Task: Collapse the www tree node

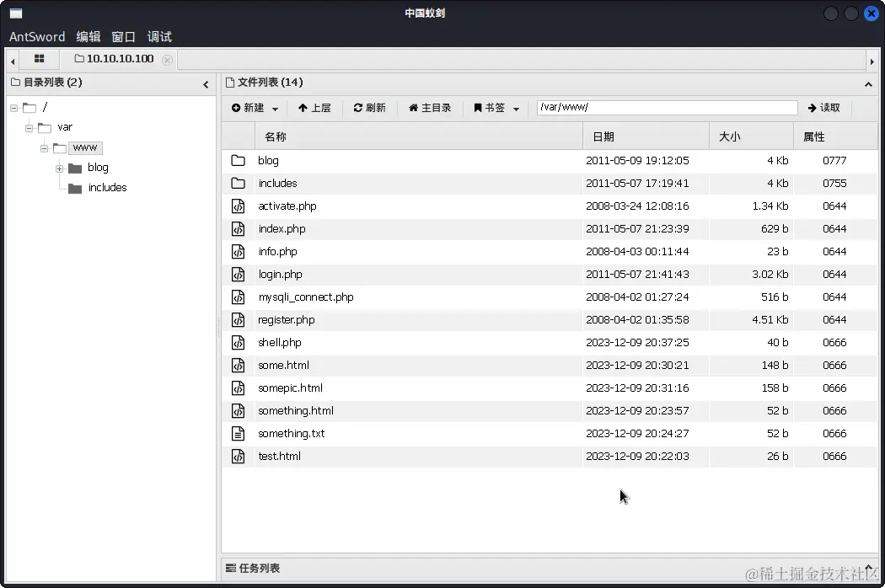Action: coord(45,148)
